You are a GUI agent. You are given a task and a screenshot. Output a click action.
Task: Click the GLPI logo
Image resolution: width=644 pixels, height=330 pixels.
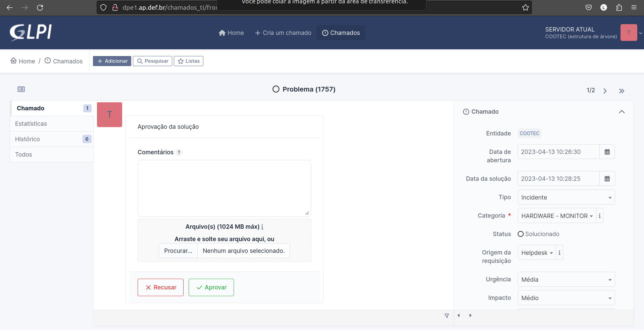(x=31, y=33)
